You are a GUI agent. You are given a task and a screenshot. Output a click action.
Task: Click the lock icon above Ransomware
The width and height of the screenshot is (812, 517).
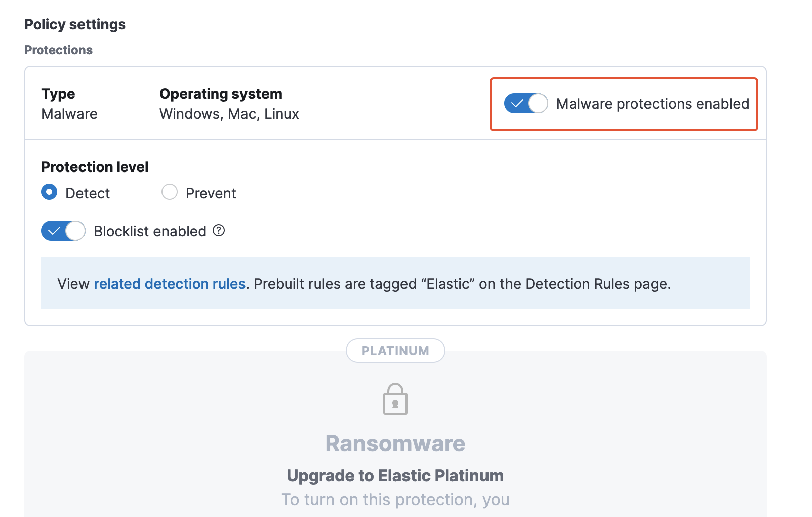click(395, 399)
